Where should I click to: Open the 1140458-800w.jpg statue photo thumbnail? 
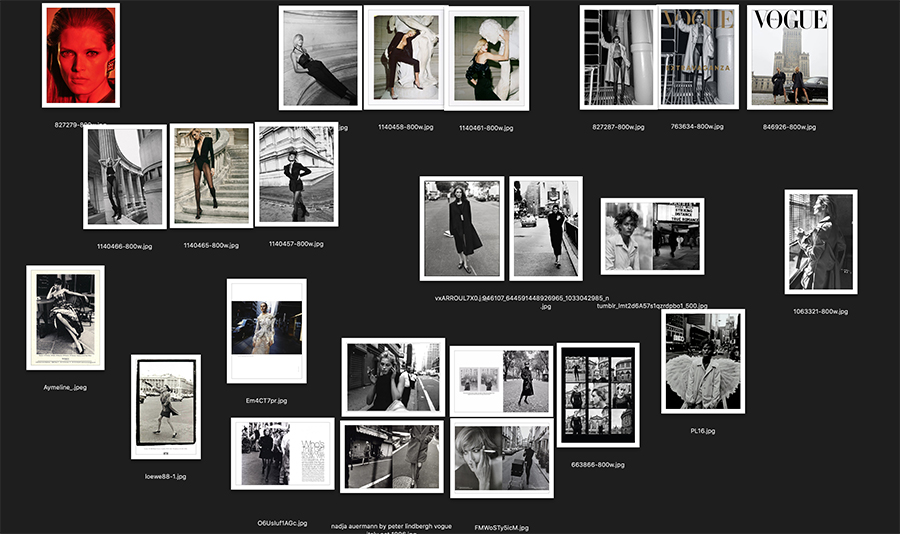405,57
